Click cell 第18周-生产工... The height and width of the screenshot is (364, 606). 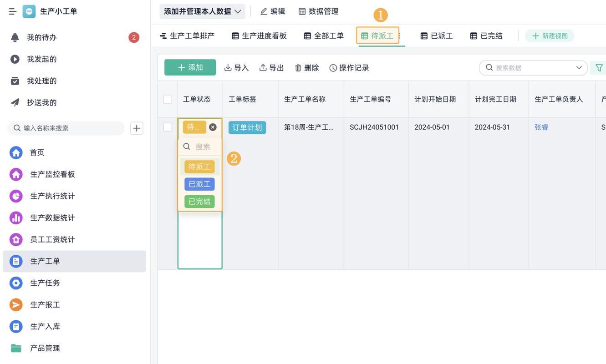click(x=309, y=127)
